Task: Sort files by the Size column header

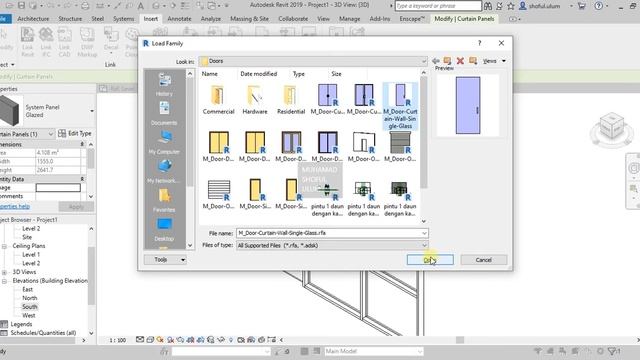Action: click(x=336, y=74)
